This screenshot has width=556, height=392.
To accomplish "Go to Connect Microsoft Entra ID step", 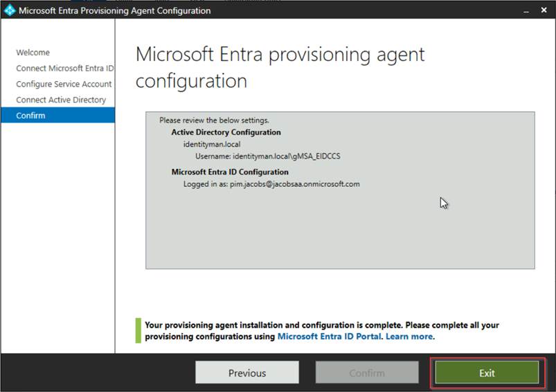I will click(64, 69).
